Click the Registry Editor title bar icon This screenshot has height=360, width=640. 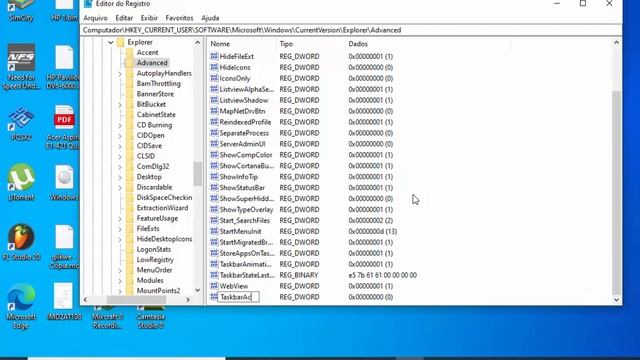(88, 4)
